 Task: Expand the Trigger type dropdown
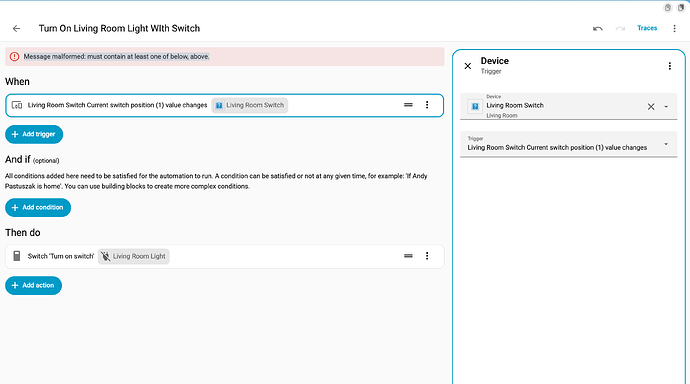coord(569,144)
